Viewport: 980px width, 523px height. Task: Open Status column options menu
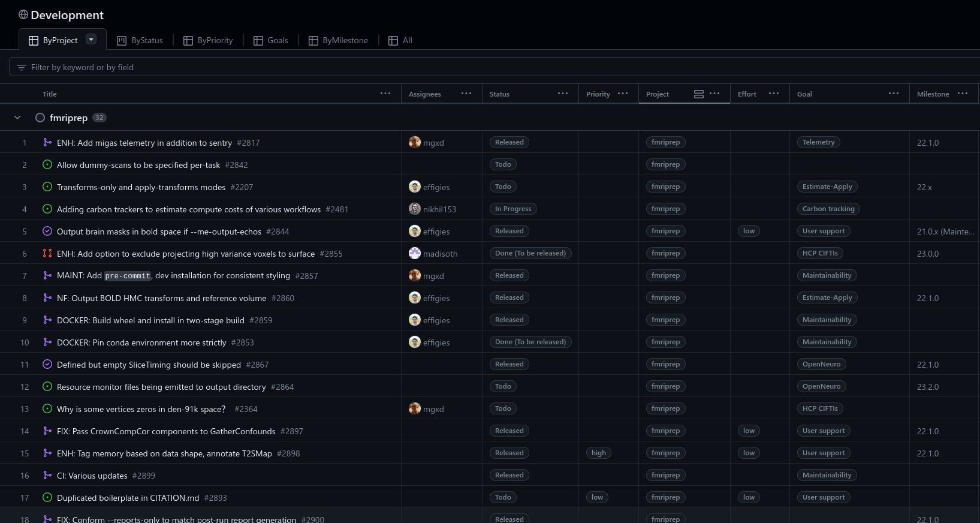(x=563, y=94)
